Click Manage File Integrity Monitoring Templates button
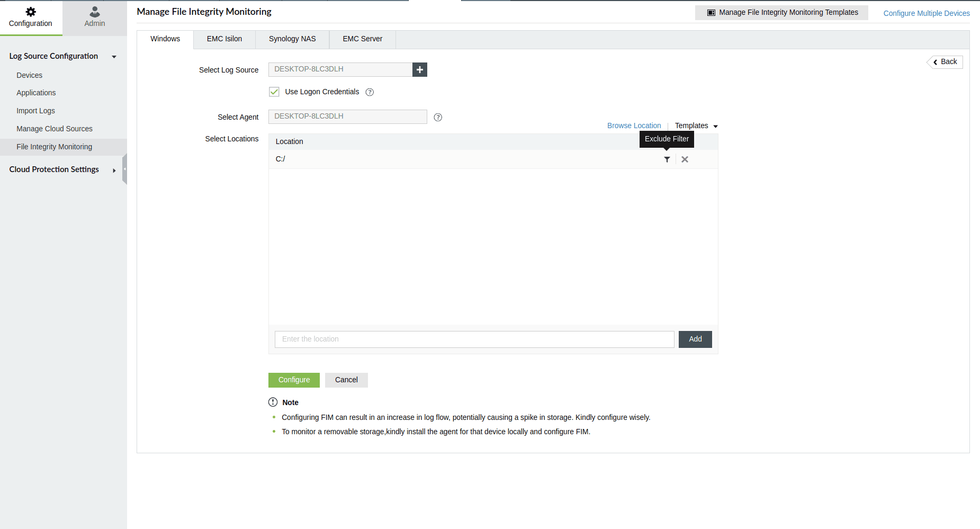Image resolution: width=980 pixels, height=529 pixels. 781,13
